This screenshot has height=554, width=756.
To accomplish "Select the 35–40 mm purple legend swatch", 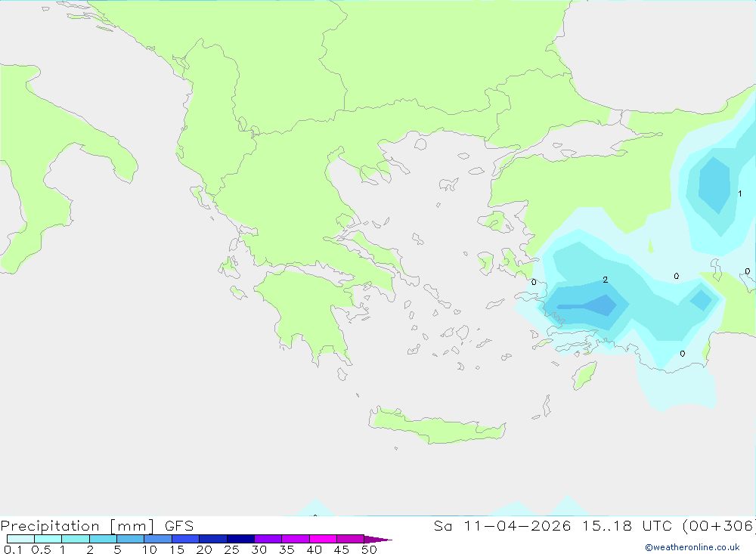I will pos(296,539).
